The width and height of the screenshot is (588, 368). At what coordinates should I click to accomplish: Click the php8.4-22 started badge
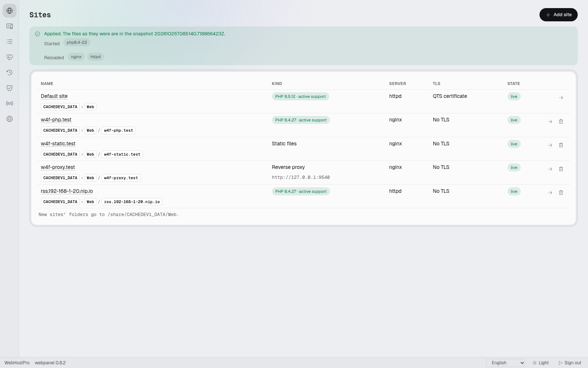pos(77,42)
